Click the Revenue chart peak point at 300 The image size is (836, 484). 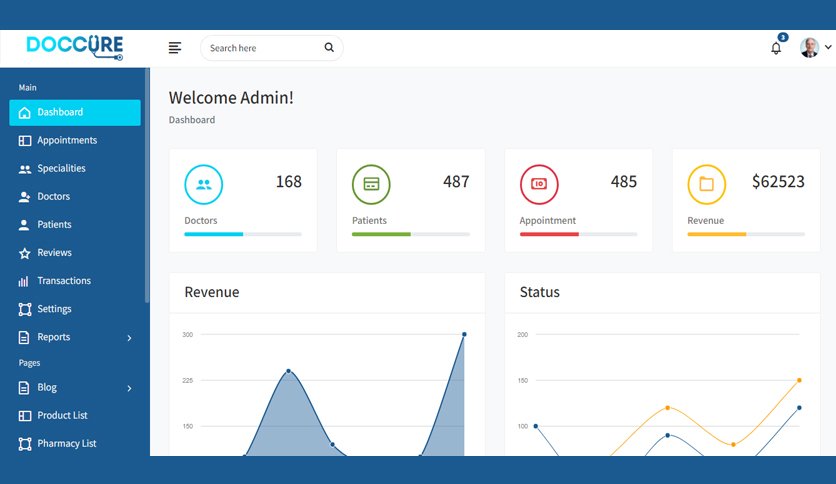point(464,334)
